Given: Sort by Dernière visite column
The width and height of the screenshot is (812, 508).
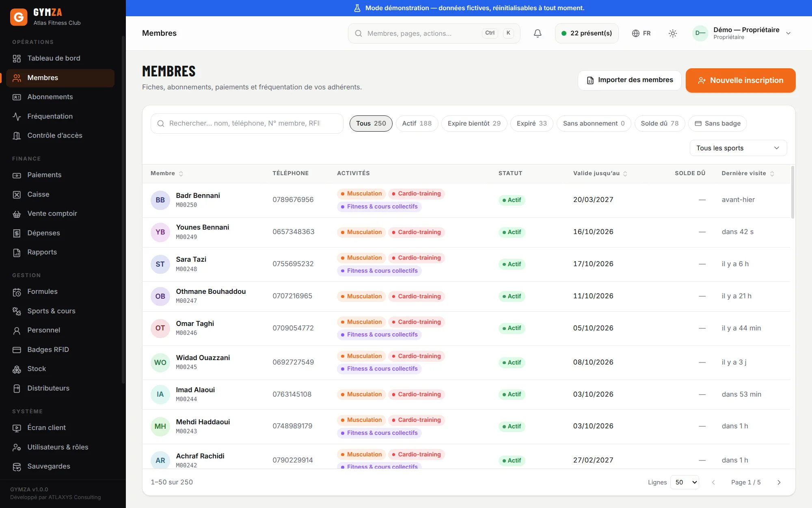Looking at the screenshot, I should point(748,174).
